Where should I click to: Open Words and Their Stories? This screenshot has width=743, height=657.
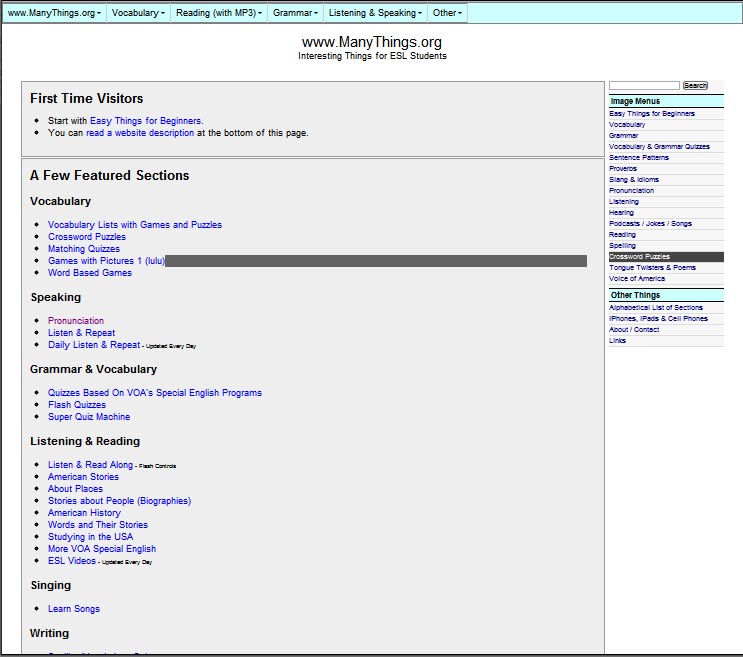(x=98, y=525)
